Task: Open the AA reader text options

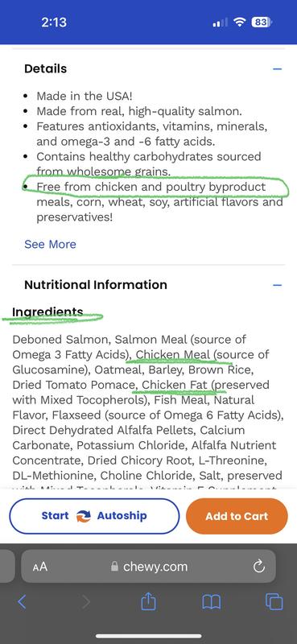Action: (x=40, y=568)
